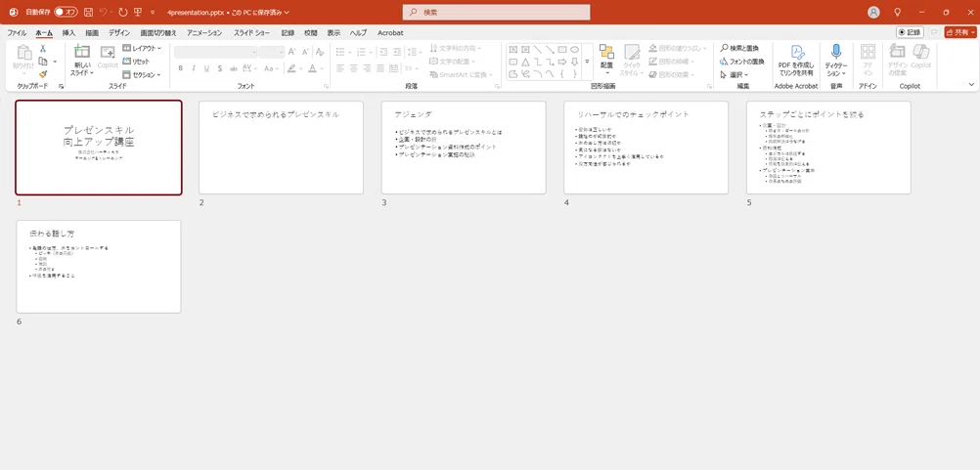Click the 検索 search box
980x470 pixels.
pos(496,12)
